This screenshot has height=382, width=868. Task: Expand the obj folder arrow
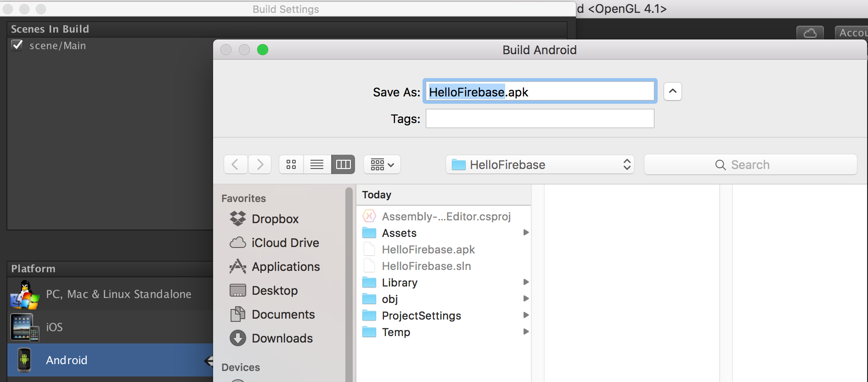(x=526, y=298)
